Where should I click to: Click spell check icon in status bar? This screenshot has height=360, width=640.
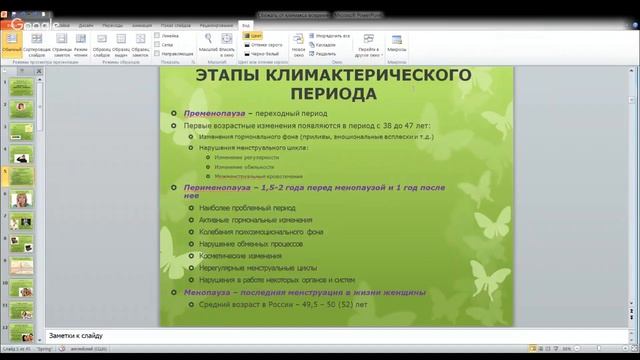point(62,349)
